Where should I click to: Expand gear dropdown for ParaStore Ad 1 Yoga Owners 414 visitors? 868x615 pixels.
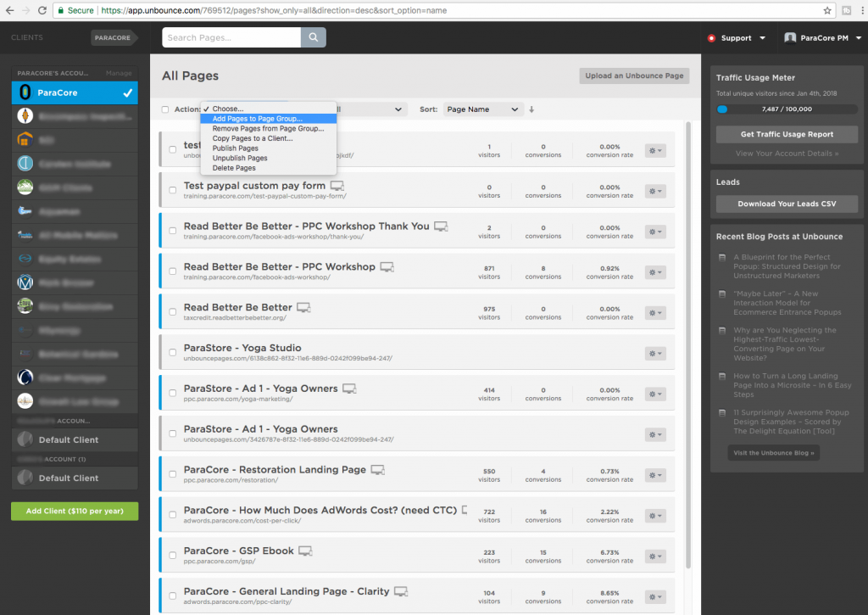pos(655,394)
